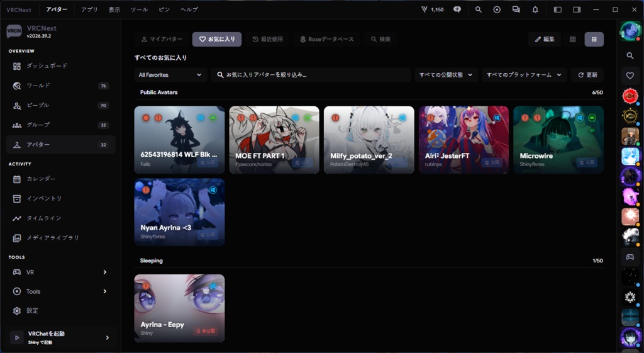
Task: Click Windows platform icon on Microwire card
Action: tap(579, 118)
